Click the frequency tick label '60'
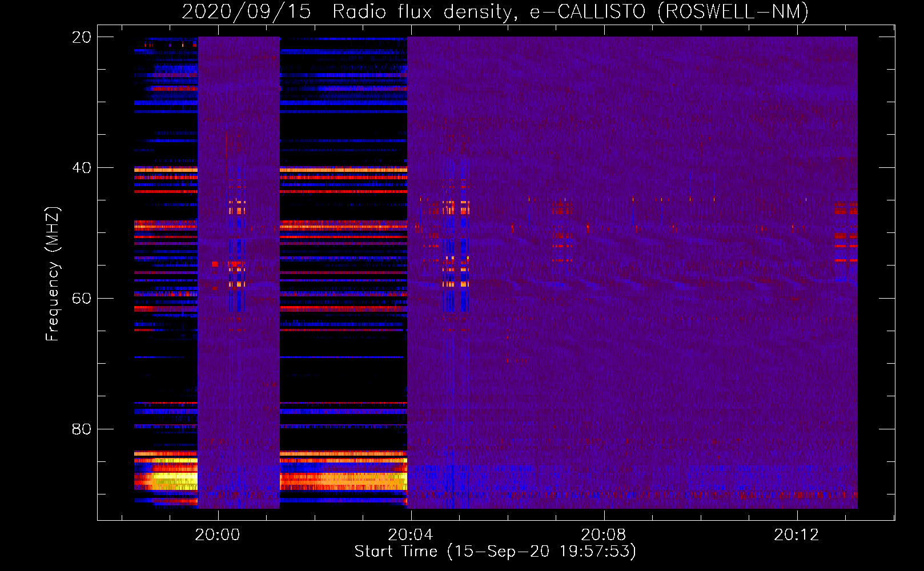 coord(82,299)
